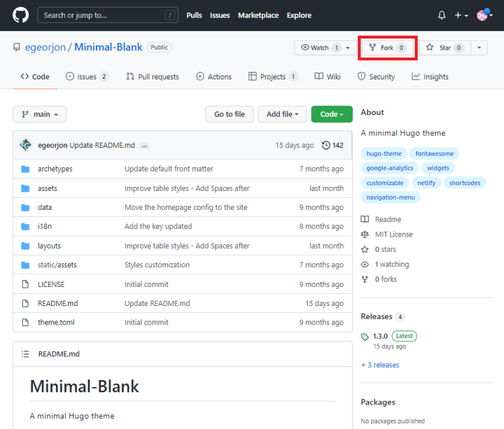Open the archetypes folder icon
Screen dimensions: 504x429
pyautogui.click(x=25, y=169)
